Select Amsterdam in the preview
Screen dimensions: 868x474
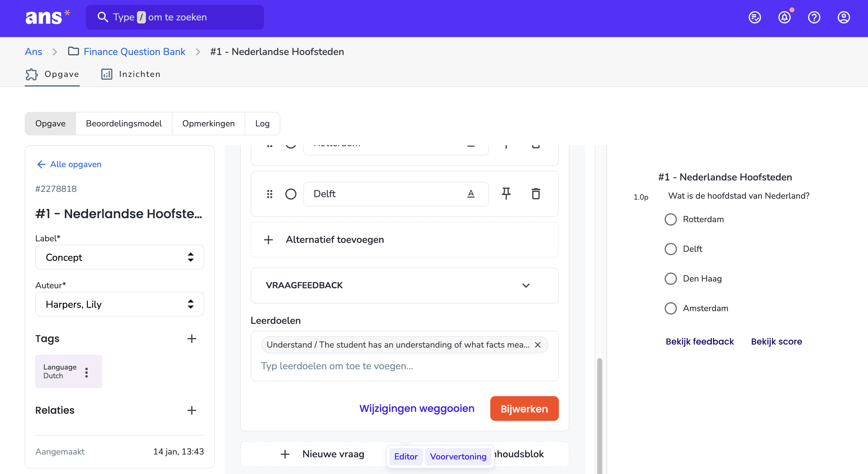pos(670,308)
